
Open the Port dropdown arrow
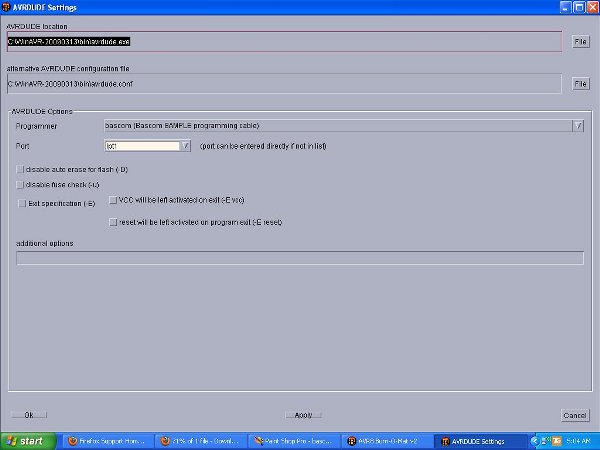pos(185,146)
